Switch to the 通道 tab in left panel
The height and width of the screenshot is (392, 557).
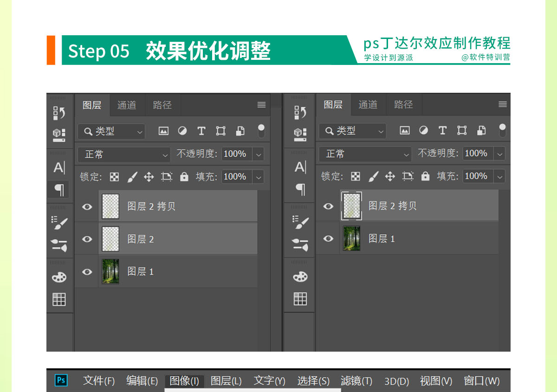pos(127,105)
